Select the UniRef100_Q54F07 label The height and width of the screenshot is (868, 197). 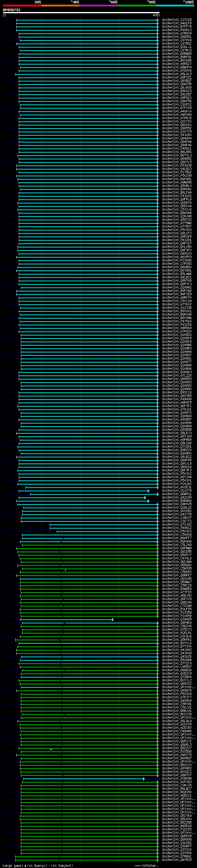[x=176, y=555]
